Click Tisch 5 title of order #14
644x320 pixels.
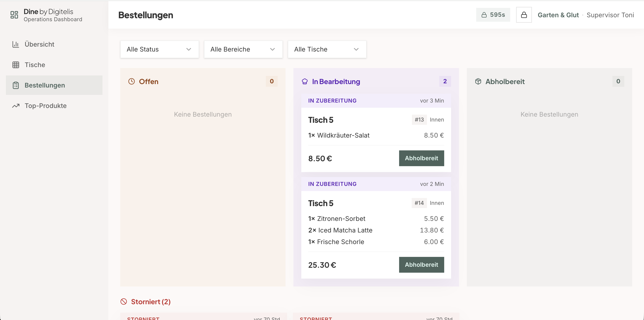321,203
